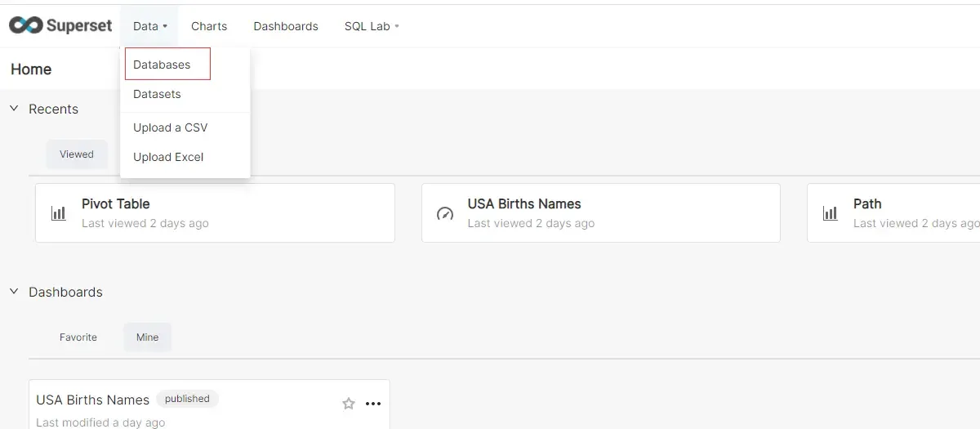980x429 pixels.
Task: Collapse the Dashboards section chevron
Action: click(x=14, y=292)
